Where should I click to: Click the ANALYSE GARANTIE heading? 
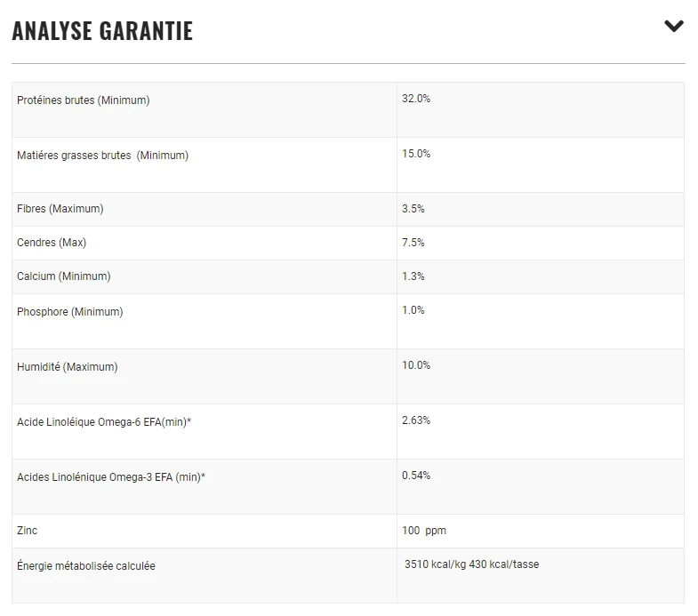click(x=102, y=31)
